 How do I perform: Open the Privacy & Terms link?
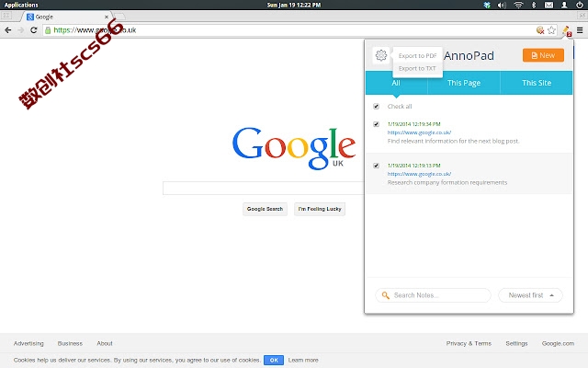(469, 343)
